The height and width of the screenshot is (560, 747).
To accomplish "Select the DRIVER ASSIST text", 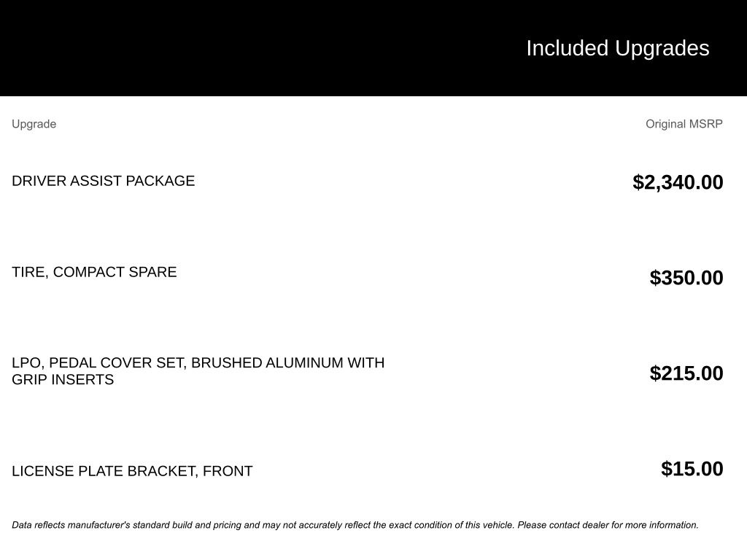I will 67,181.
